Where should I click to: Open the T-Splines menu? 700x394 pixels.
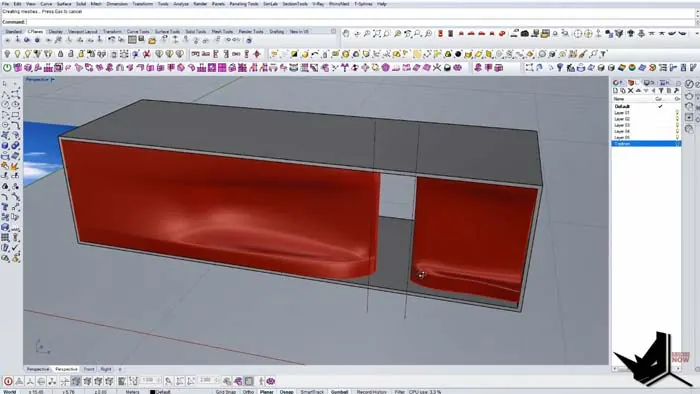[x=363, y=4]
